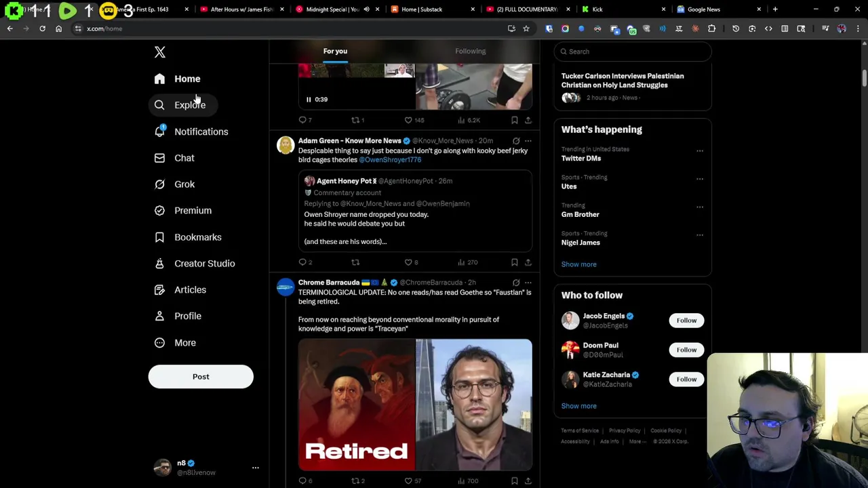Click the Bookmarks ribbon icon in sidebar
This screenshot has width=868, height=488.
[x=159, y=237]
